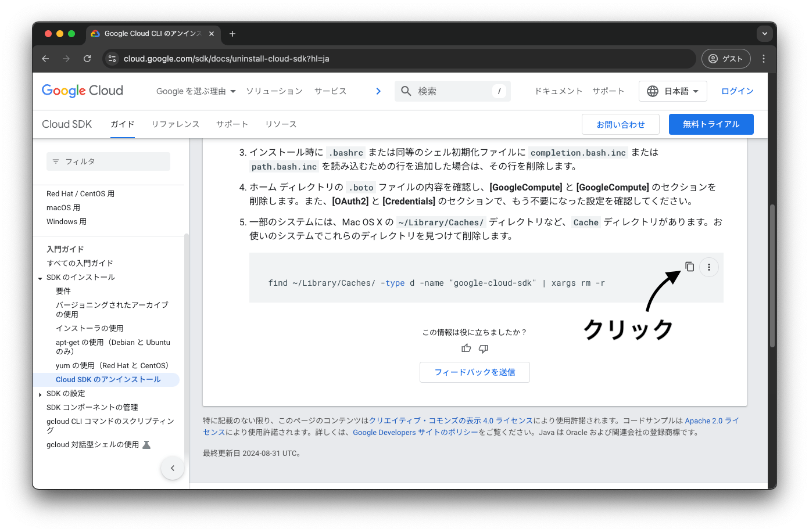
Task: Start the 無料トライアル button
Action: click(x=711, y=124)
